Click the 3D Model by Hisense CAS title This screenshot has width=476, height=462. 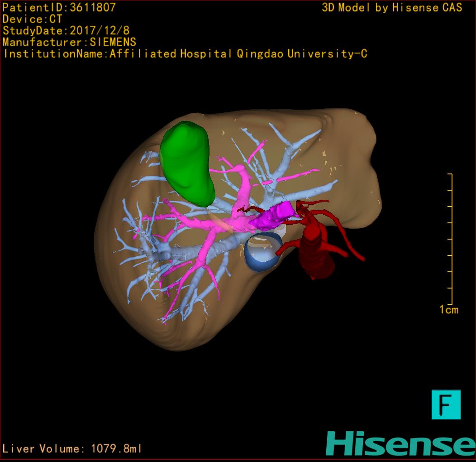coord(392,8)
